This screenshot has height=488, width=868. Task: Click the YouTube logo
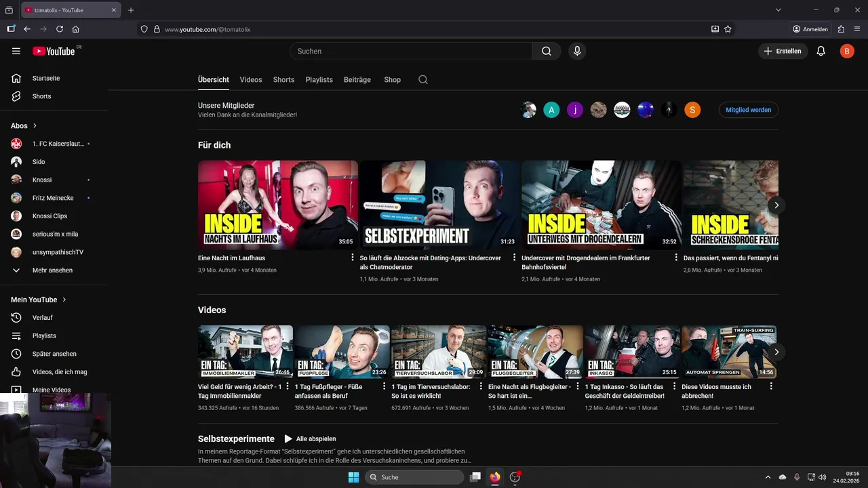coord(54,51)
